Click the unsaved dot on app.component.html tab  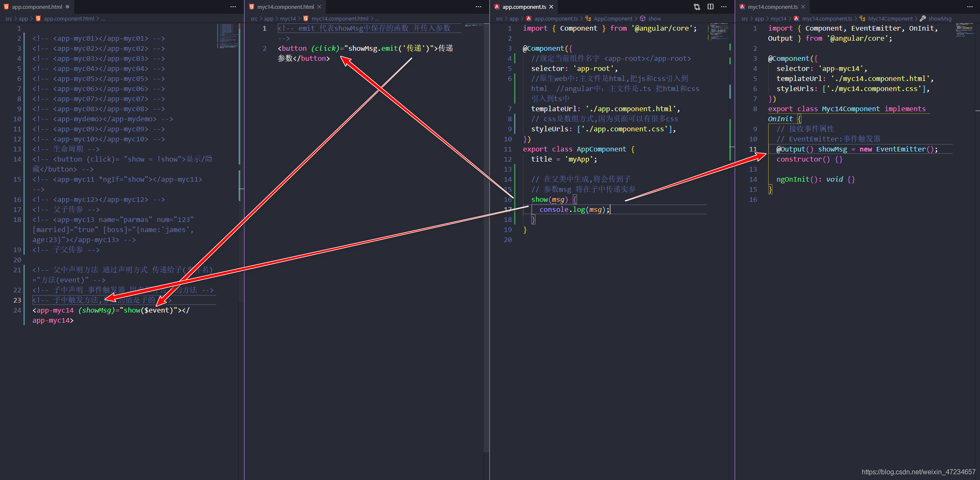68,7
